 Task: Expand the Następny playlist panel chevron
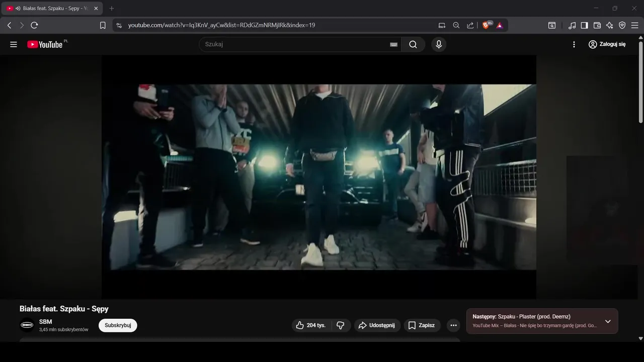coord(608,321)
